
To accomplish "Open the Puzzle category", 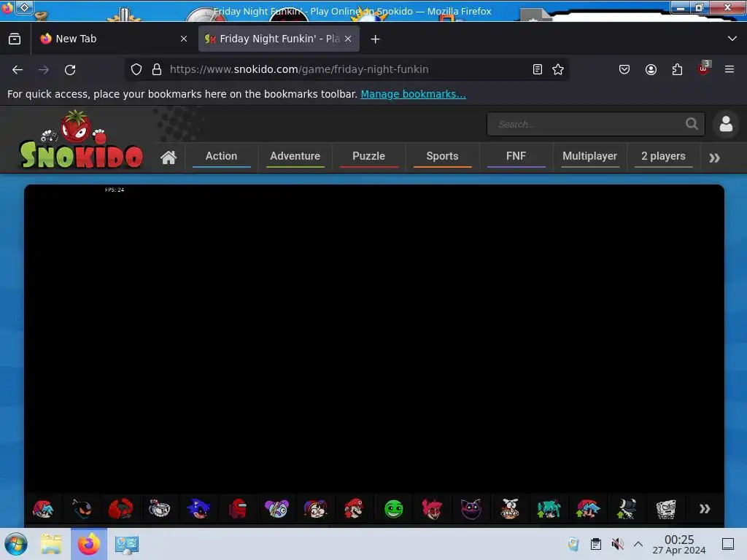I will point(368,156).
